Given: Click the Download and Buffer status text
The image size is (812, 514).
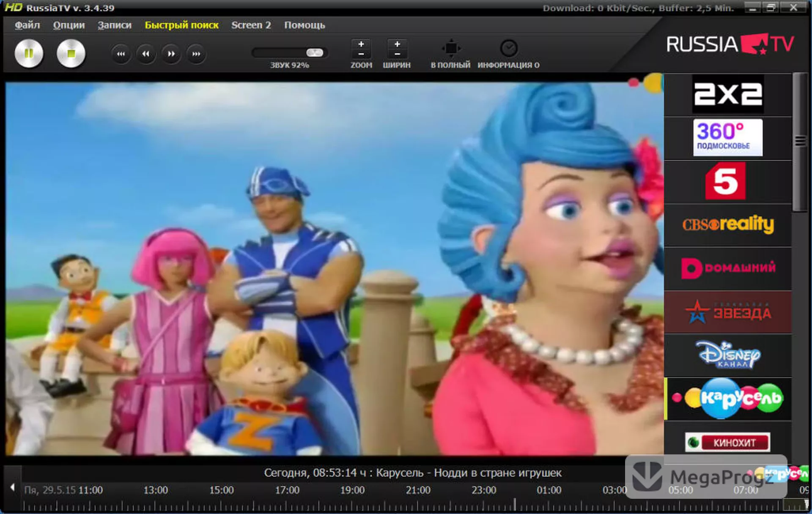Looking at the screenshot, I should [x=638, y=8].
